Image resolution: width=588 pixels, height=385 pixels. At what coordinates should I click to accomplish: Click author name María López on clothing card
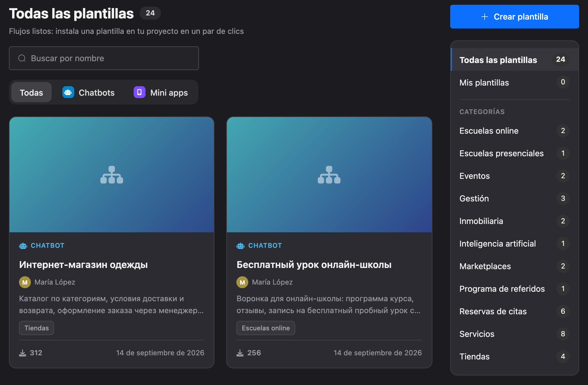[55, 282]
